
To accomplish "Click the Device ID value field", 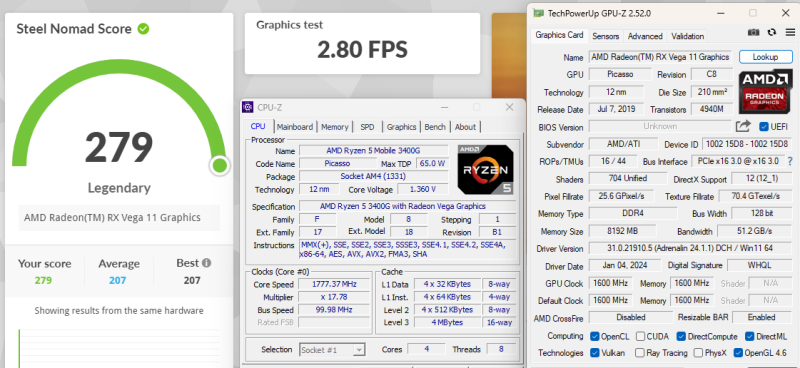I will [x=748, y=144].
